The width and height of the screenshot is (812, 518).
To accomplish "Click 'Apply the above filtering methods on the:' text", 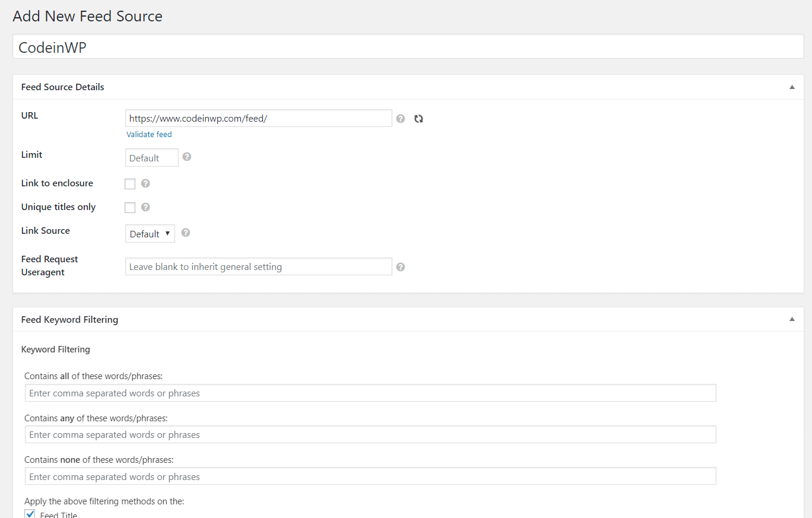I will tap(104, 501).
